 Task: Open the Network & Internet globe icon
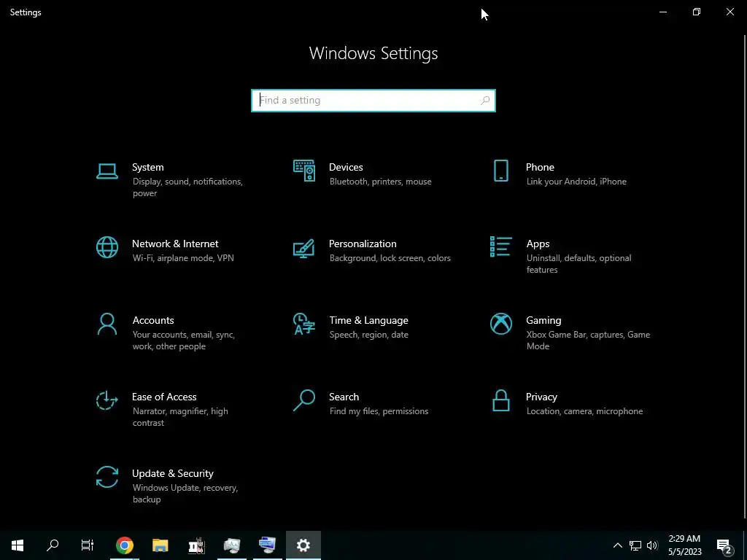(x=107, y=247)
